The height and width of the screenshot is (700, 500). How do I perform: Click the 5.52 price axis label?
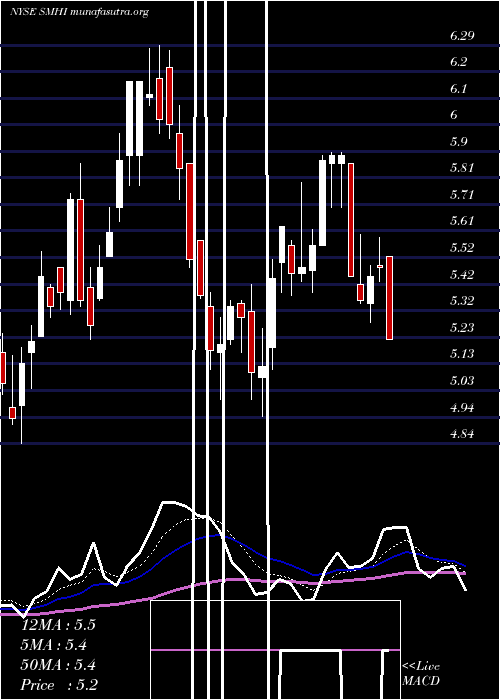(x=462, y=248)
